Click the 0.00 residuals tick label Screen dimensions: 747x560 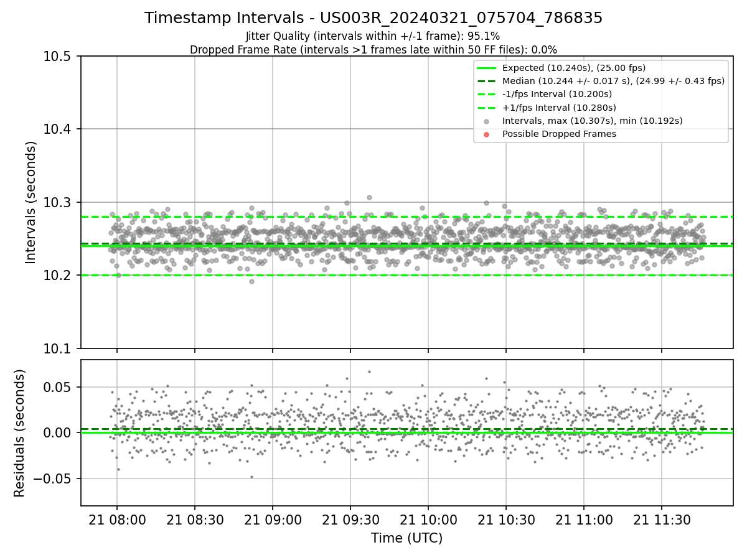pyautogui.click(x=59, y=432)
